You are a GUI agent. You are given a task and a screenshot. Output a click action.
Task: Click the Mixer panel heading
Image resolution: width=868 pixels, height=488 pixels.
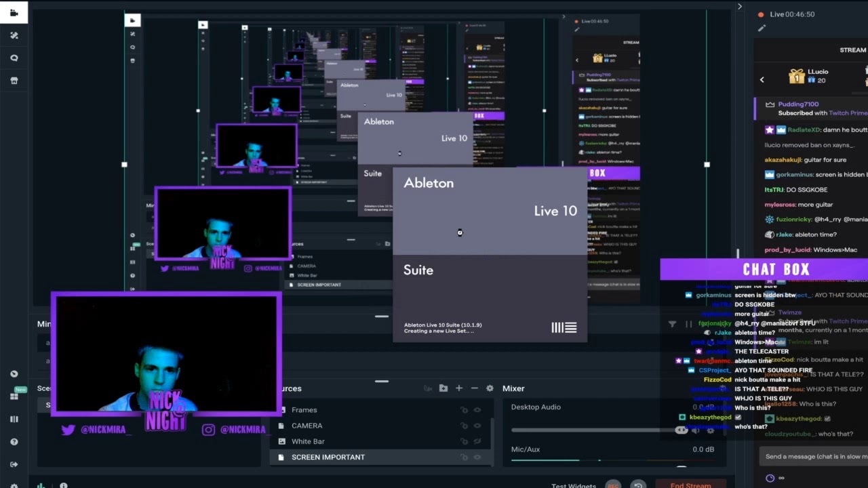pos(513,388)
